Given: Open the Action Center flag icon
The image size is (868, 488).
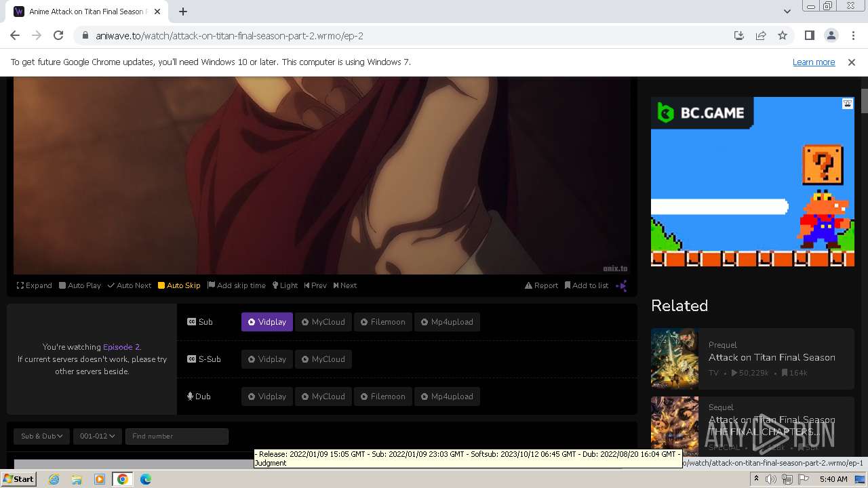Looking at the screenshot, I should pos(804,479).
